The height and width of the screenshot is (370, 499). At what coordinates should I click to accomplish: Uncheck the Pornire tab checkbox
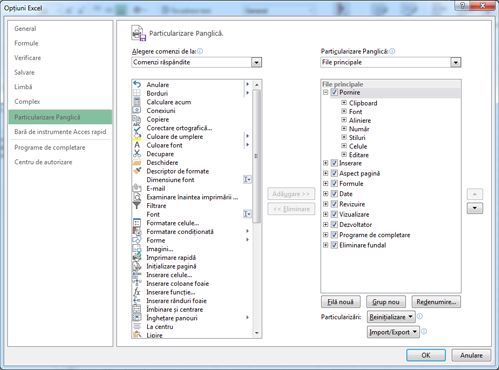point(335,92)
